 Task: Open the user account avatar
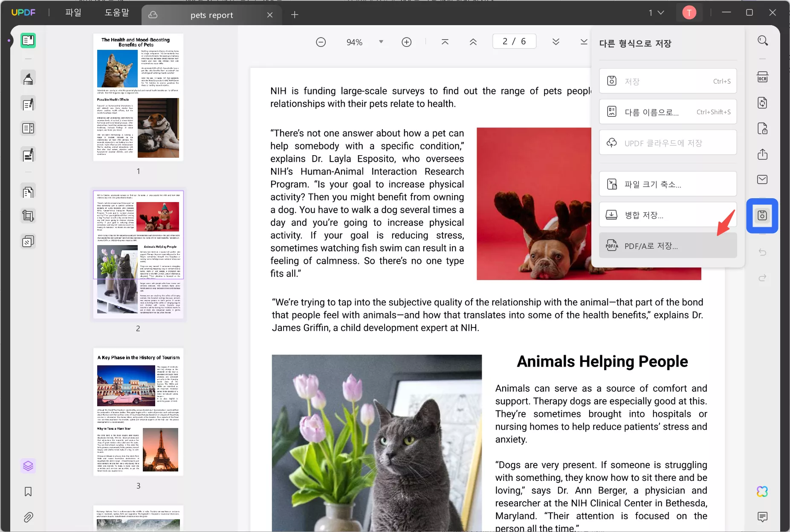click(689, 13)
